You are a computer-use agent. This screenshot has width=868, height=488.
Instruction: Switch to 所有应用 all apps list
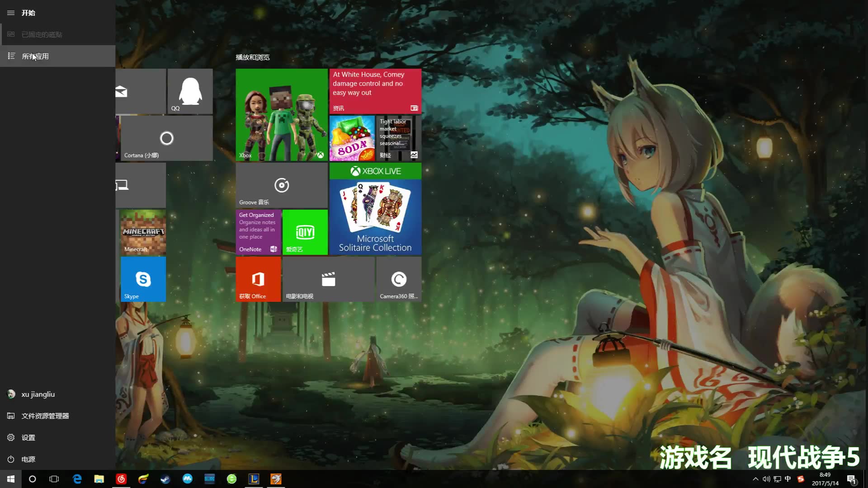(57, 56)
